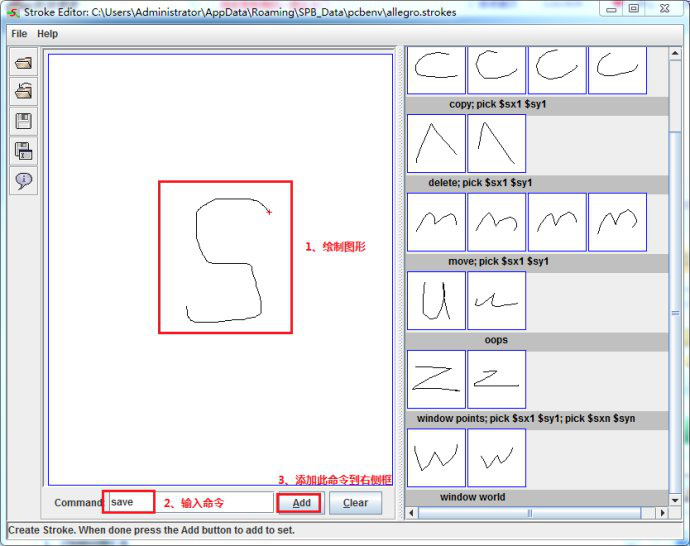Click the horizontal scrollbar thumb

point(529,513)
